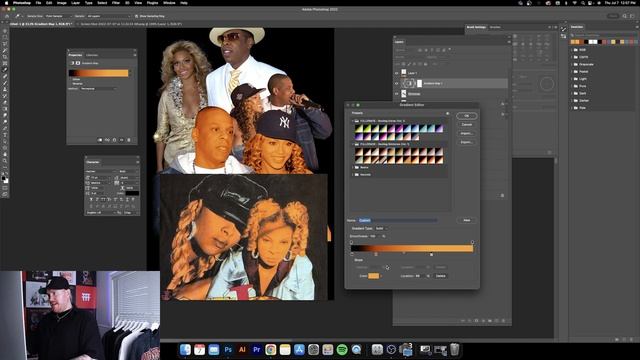Enable the Dither checkbox in Properties
This screenshot has width=640, height=360.
[71, 79]
